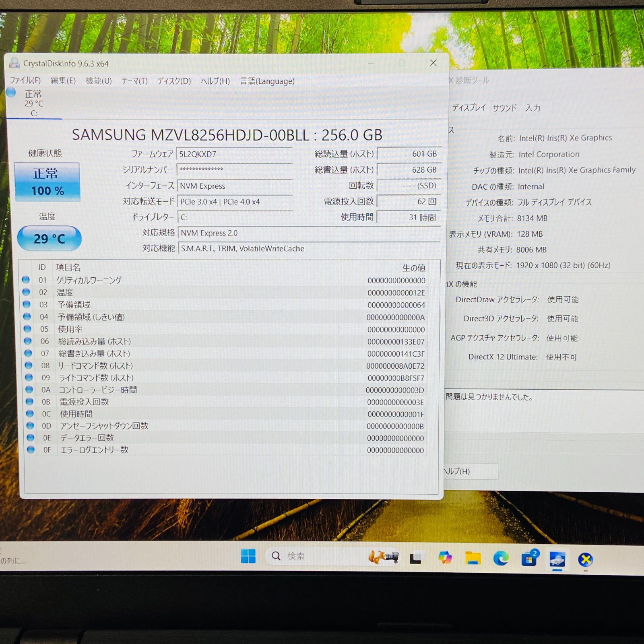Select SMART row 05 使用率

point(223,329)
